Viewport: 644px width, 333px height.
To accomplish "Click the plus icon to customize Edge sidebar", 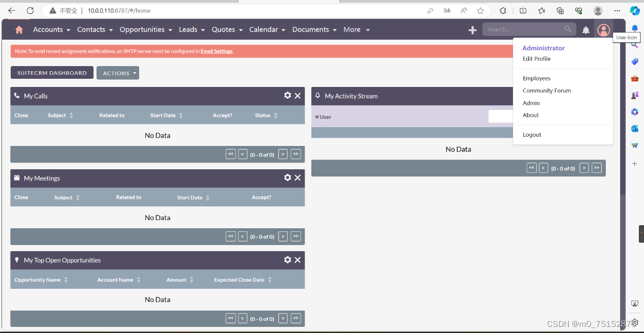I will pos(634,164).
